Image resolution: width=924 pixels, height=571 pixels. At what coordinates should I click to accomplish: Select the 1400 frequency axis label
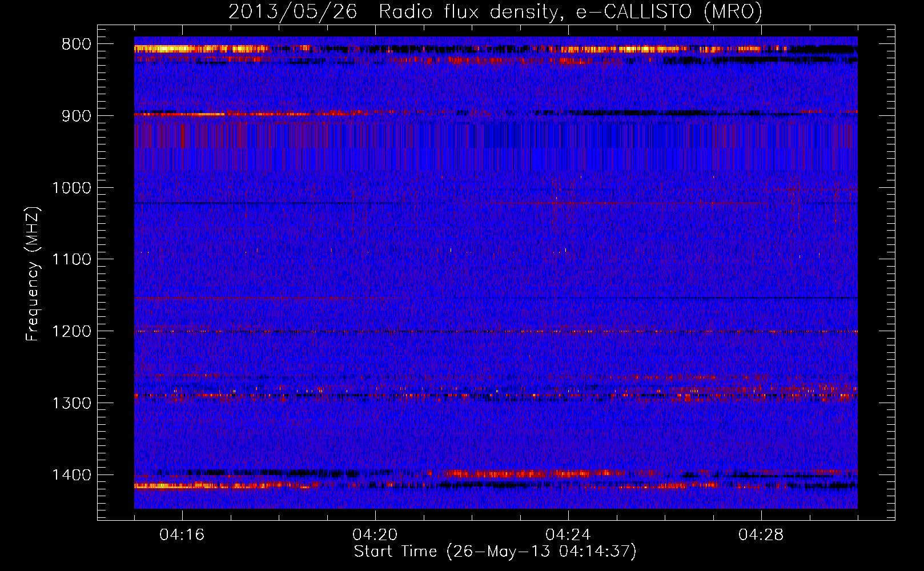tap(71, 475)
